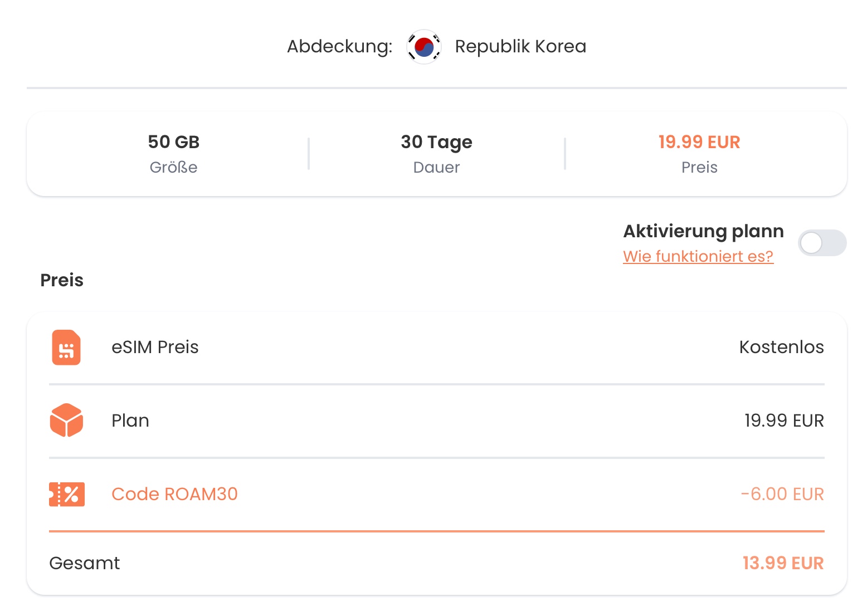
Task: Select the 50 GB Größe section
Action: pos(173,153)
